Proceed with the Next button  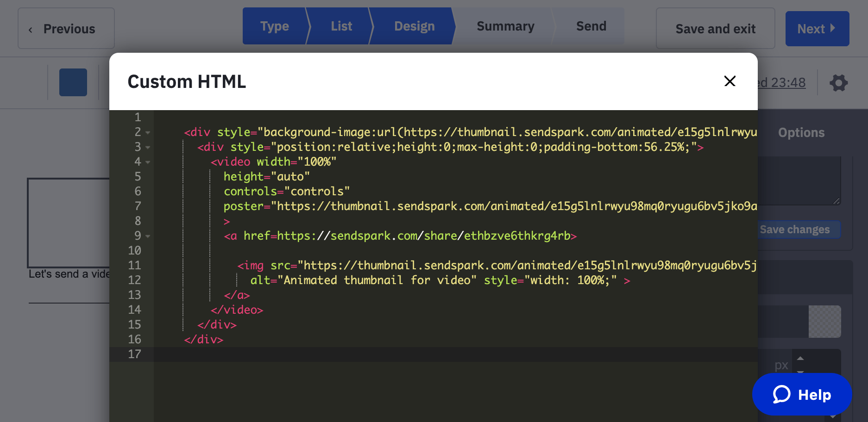tap(817, 29)
